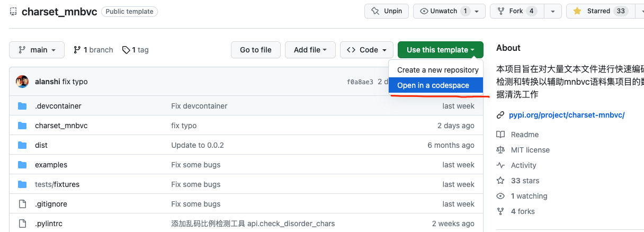Click the pin icon in Unpin button
The image size is (644, 232).
[375, 11]
